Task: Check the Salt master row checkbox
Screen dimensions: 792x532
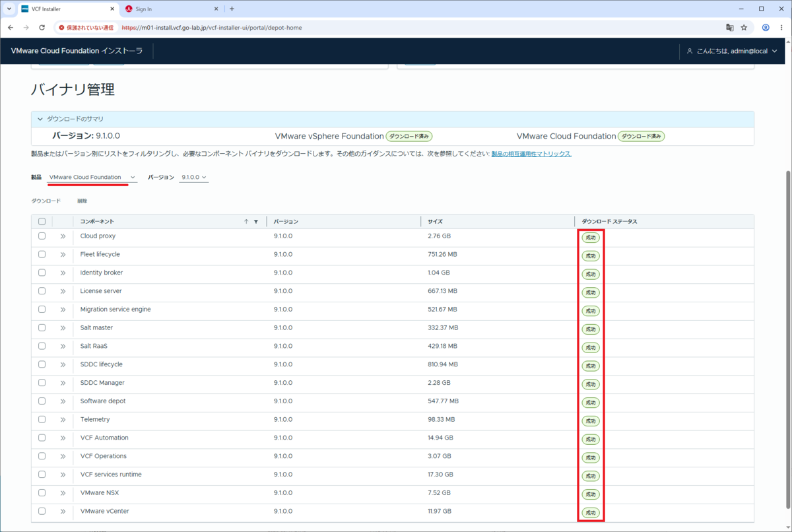Action: tap(42, 327)
